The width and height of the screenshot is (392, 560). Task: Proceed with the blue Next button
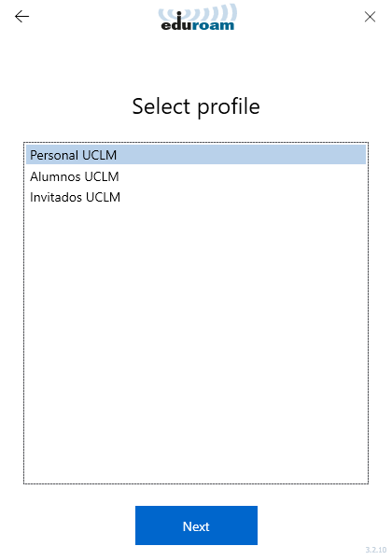pyautogui.click(x=196, y=525)
